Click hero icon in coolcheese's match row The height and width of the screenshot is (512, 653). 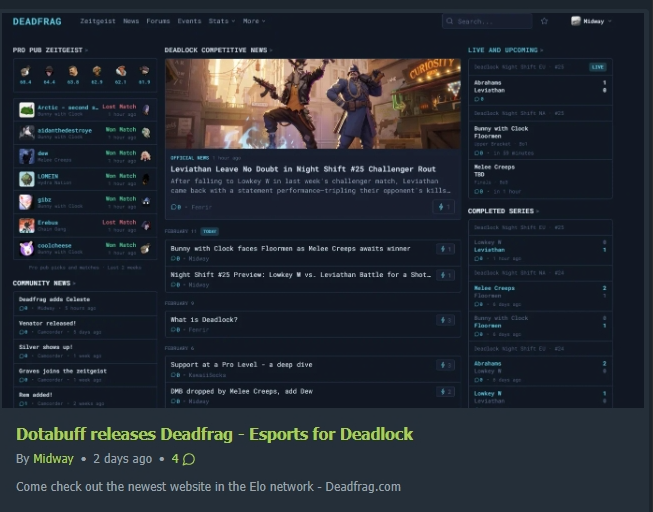(x=146, y=248)
